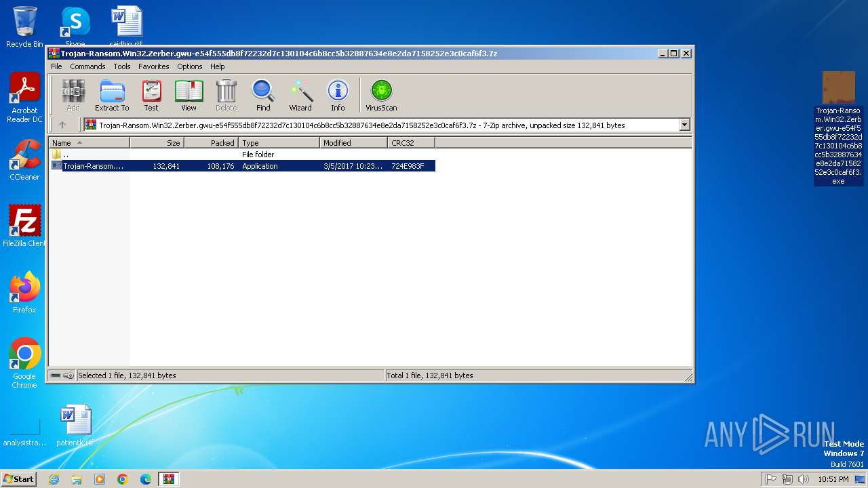Open Internet Explorer from the taskbar
This screenshot has height=488, width=868.
point(54,479)
